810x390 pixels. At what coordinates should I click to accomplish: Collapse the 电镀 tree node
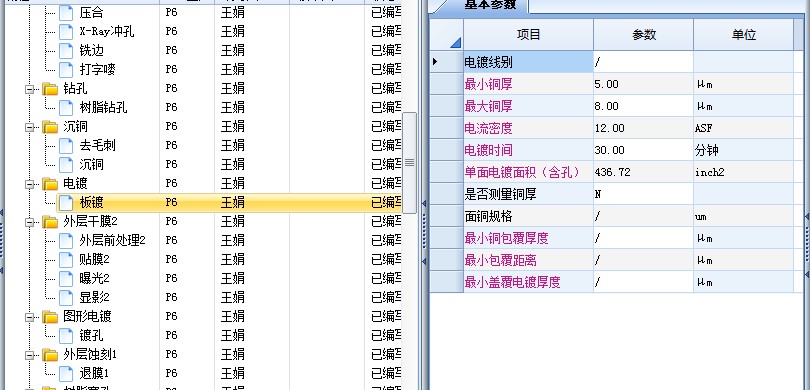29,183
